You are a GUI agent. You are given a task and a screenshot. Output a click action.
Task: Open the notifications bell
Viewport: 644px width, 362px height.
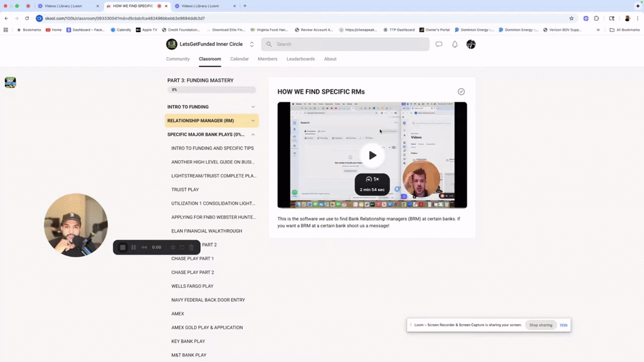(x=455, y=44)
